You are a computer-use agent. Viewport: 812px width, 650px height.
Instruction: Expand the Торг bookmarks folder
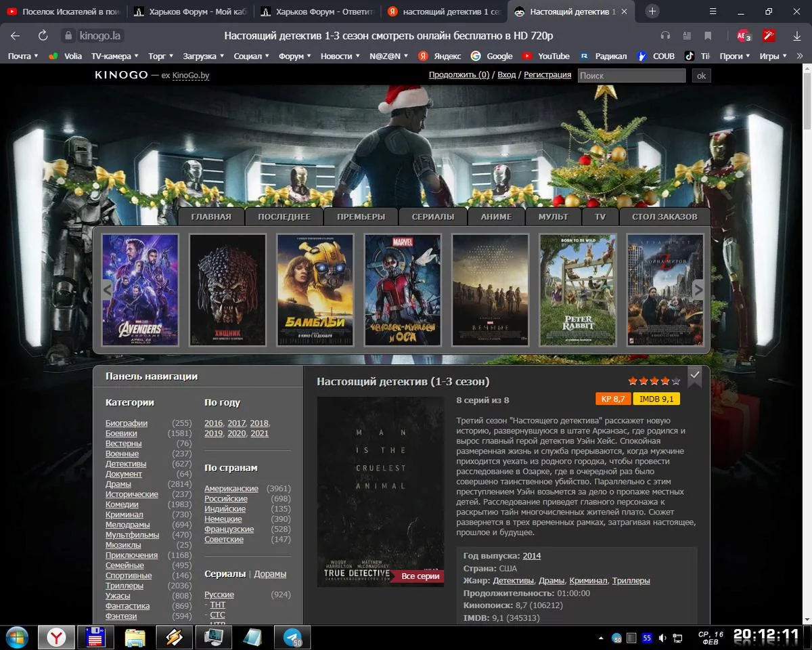click(x=161, y=56)
